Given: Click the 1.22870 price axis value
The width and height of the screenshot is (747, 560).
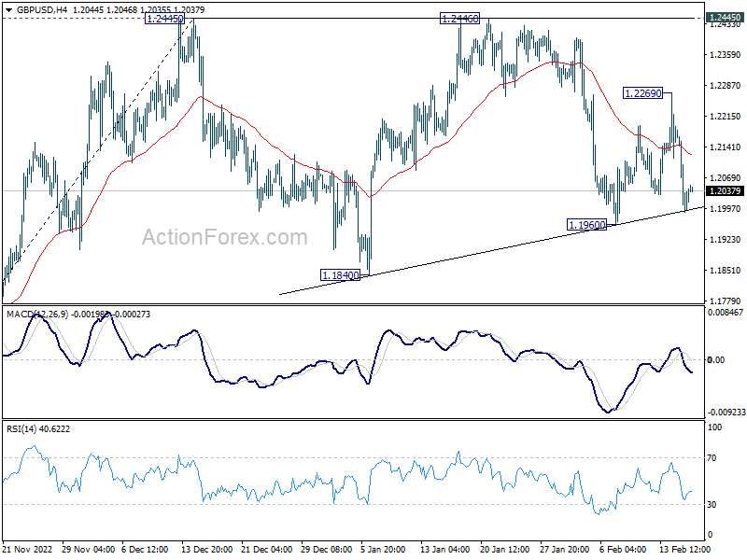Looking at the screenshot, I should coord(726,86).
